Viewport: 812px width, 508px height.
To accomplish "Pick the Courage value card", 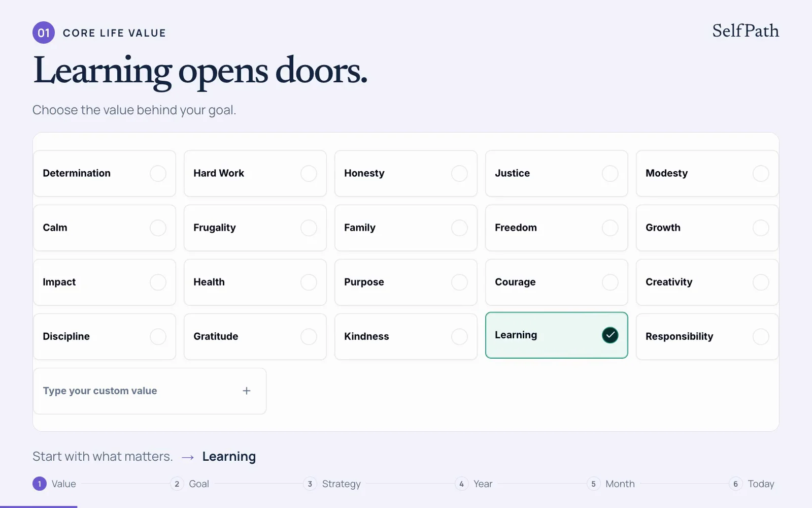I will click(557, 282).
